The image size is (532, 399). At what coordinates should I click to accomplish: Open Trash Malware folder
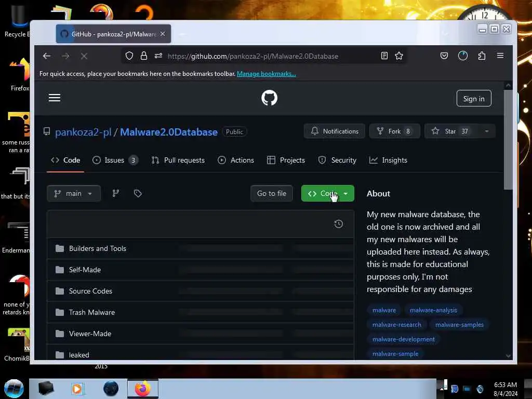[x=91, y=312]
